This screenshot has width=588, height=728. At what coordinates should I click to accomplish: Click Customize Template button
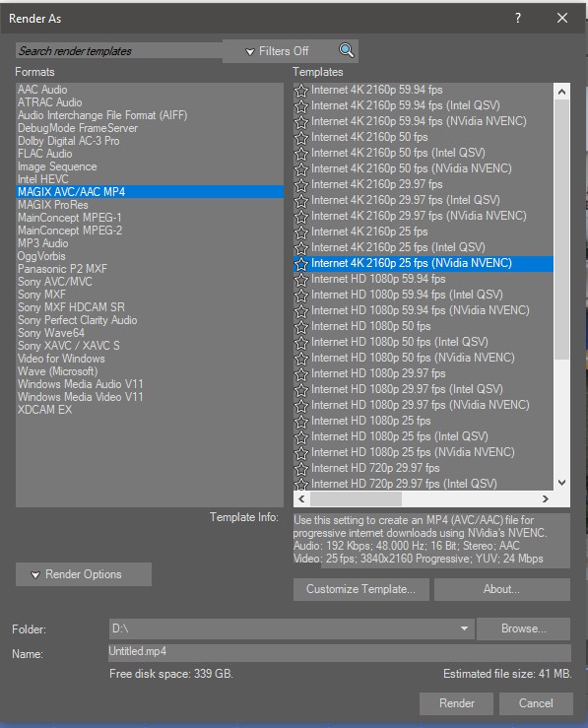click(361, 589)
